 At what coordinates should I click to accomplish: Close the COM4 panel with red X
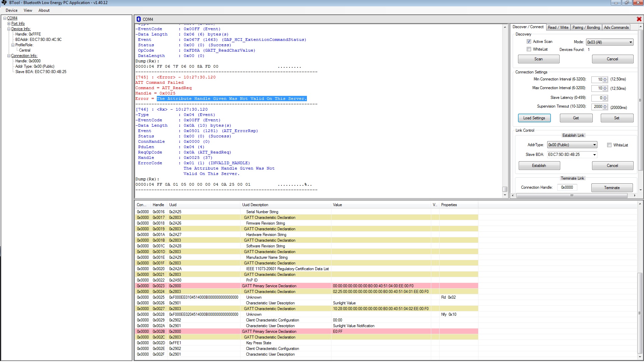click(x=639, y=19)
